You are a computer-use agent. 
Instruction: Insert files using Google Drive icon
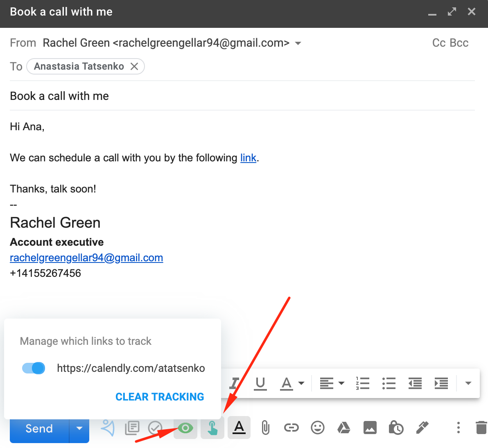point(343,428)
